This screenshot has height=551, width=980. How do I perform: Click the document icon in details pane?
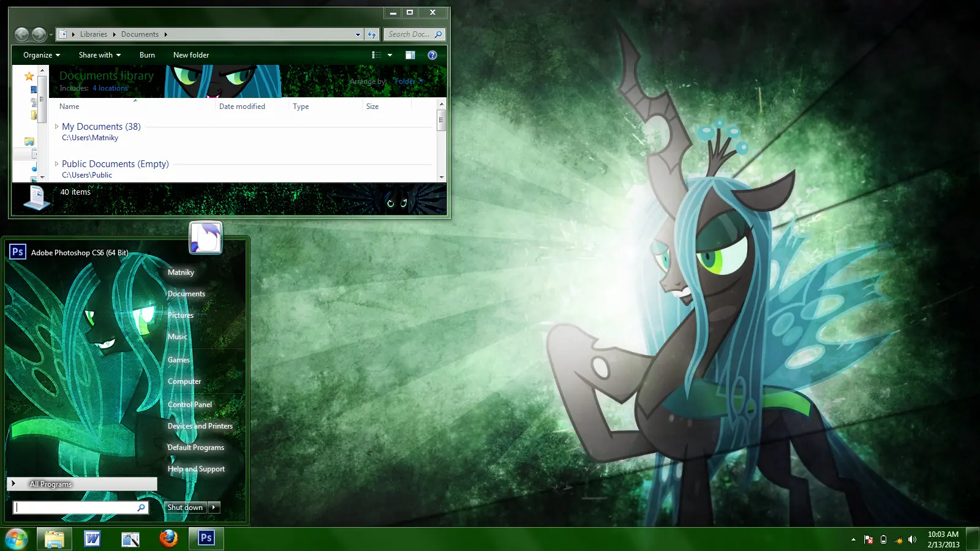37,198
